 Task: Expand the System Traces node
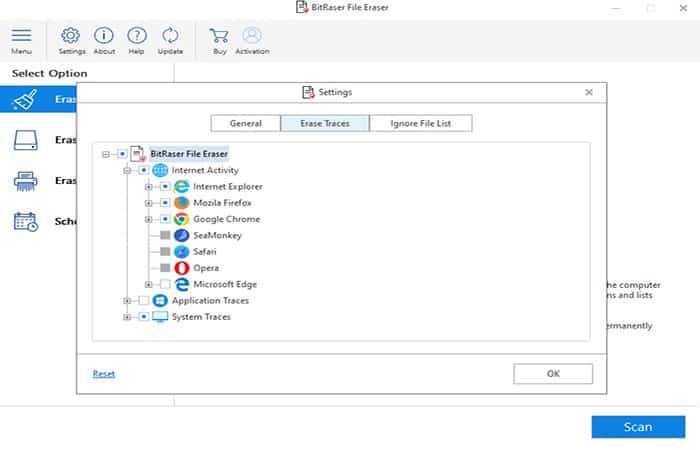tap(127, 317)
